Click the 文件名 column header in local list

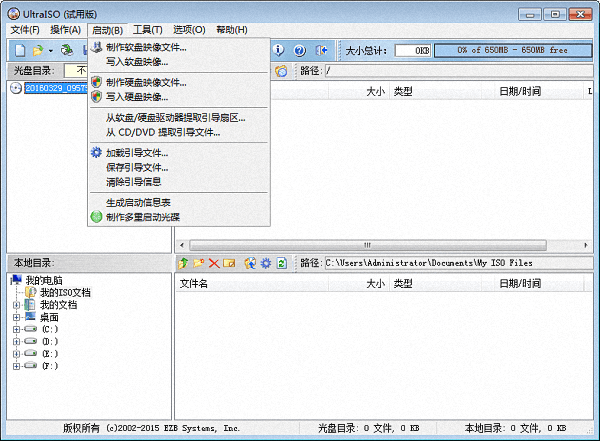coord(251,284)
